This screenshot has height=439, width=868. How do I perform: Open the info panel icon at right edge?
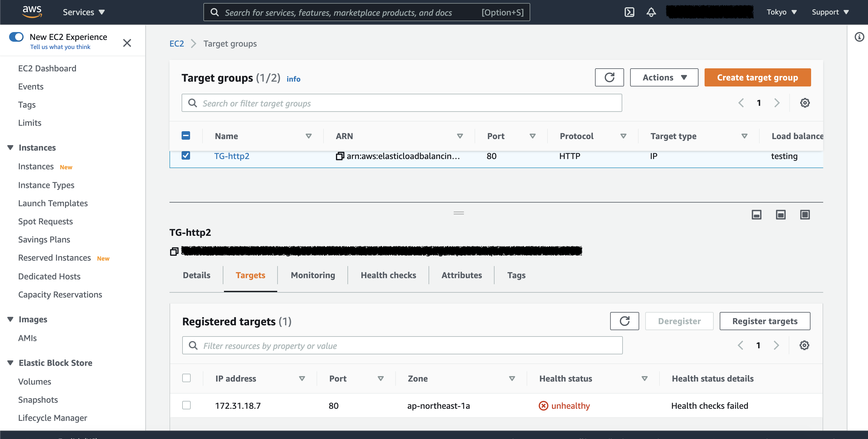coord(859,37)
